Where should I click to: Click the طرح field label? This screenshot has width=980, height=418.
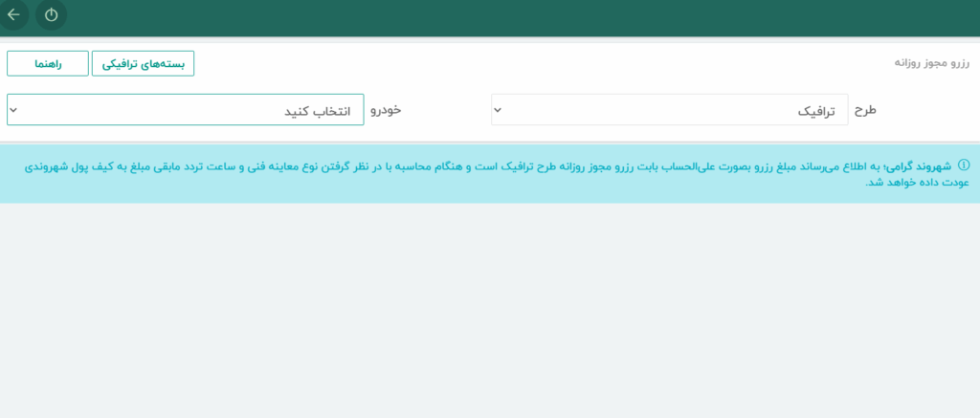point(865,110)
